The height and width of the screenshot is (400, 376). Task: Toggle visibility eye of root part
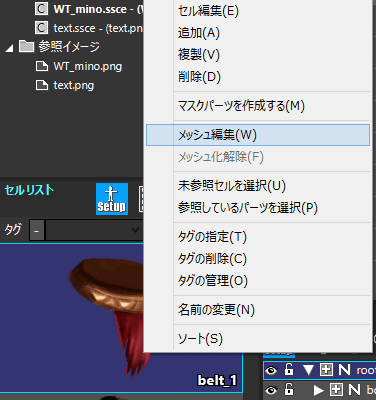pos(271,370)
